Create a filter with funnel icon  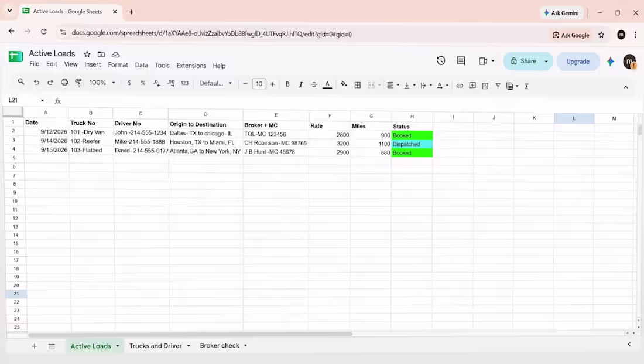click(x=498, y=86)
